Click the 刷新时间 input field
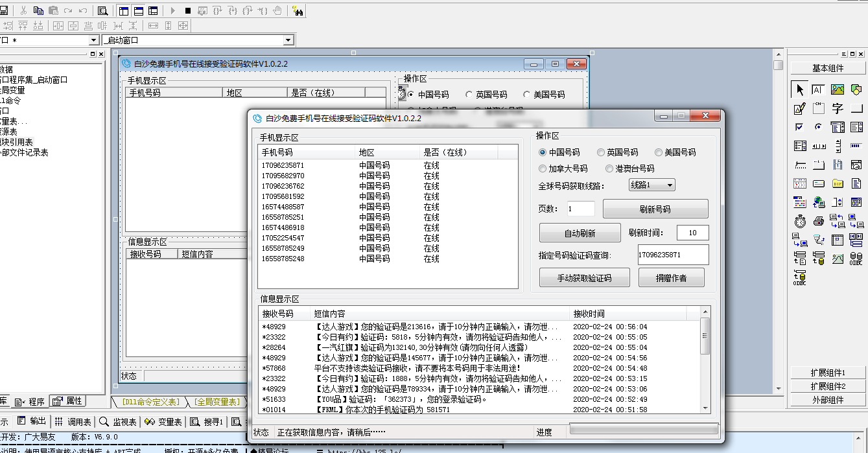Image resolution: width=868 pixels, height=453 pixels. click(x=692, y=233)
